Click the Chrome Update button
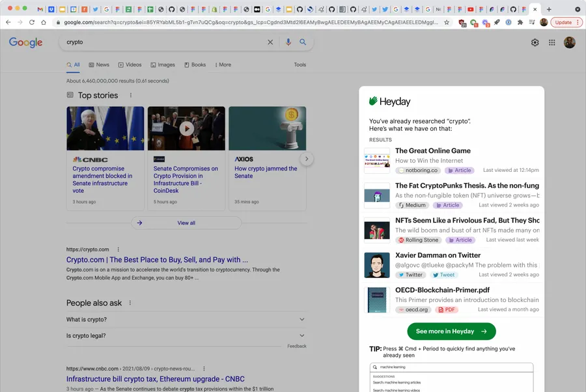The height and width of the screenshot is (392, 586). pos(566,22)
